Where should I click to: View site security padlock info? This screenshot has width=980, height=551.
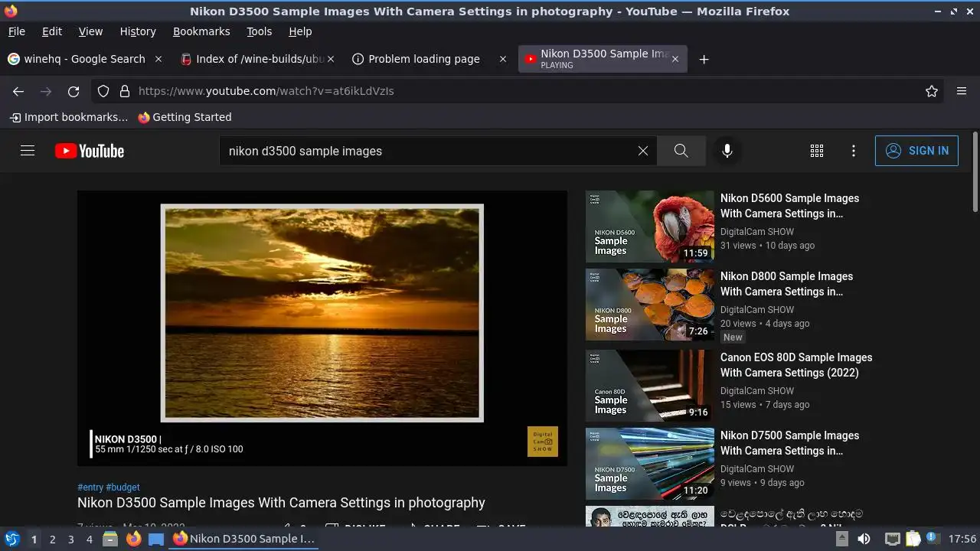pos(125,91)
